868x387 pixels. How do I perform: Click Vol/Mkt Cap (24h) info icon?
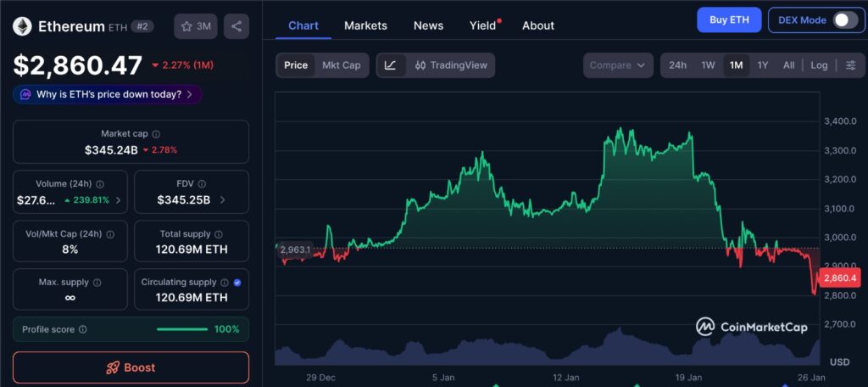[110, 234]
